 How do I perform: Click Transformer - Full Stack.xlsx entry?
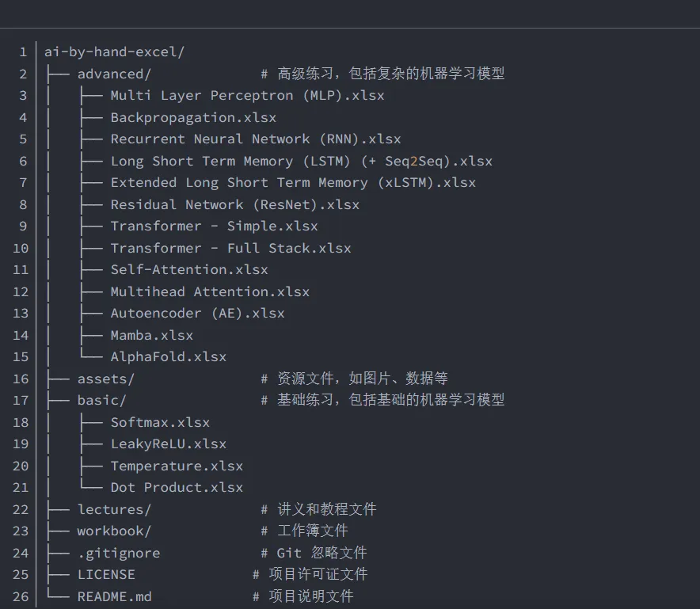(x=230, y=248)
